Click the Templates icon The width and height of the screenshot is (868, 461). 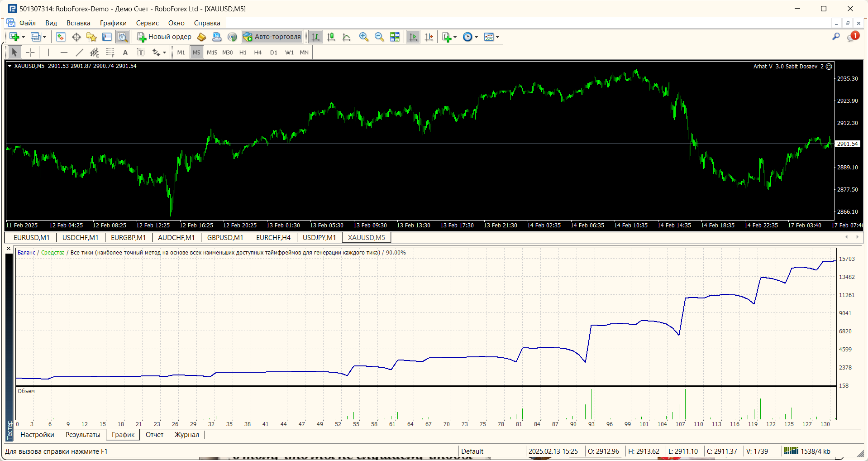pyautogui.click(x=489, y=37)
